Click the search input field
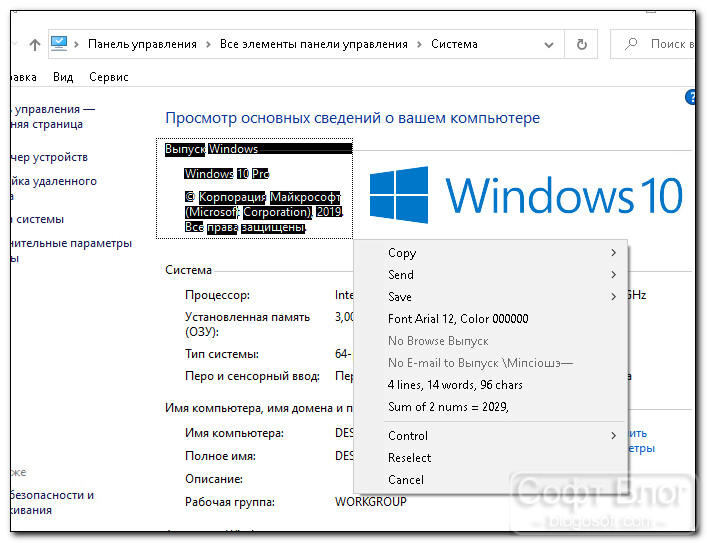The image size is (707, 543). pos(653,44)
